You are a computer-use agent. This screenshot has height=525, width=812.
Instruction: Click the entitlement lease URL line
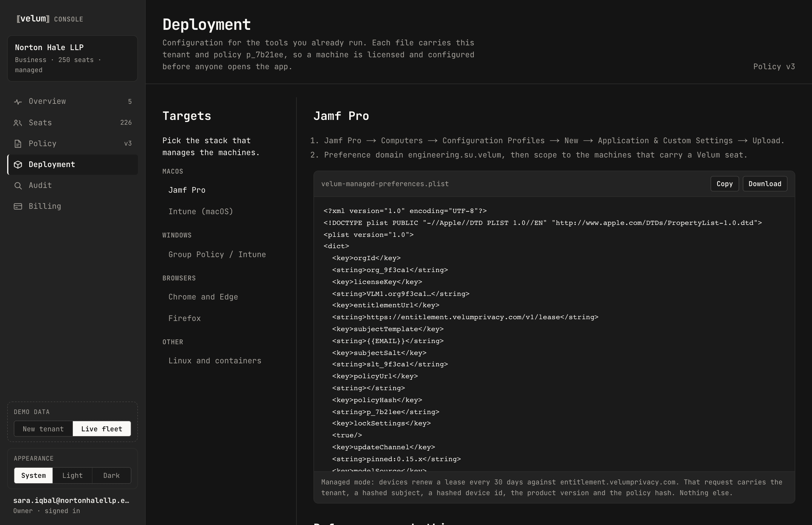[x=465, y=317]
